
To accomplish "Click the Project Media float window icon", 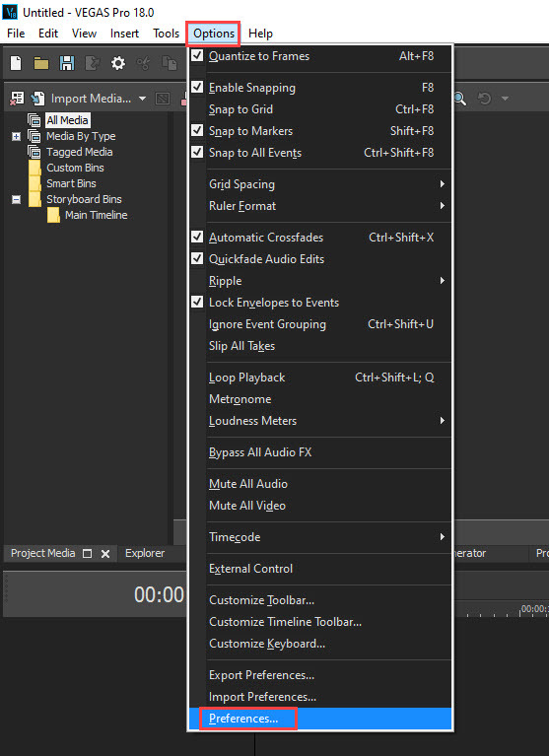I will 88,554.
